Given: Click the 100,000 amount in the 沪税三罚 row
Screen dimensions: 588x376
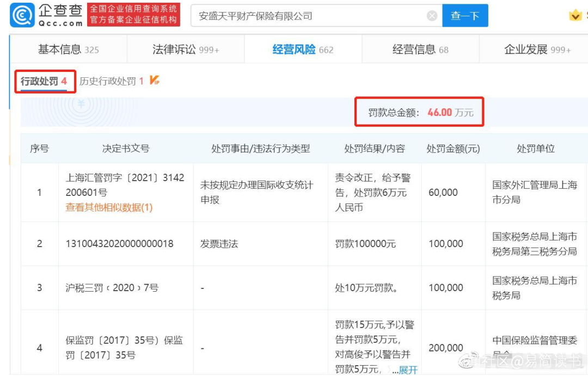Looking at the screenshot, I should (x=445, y=287).
